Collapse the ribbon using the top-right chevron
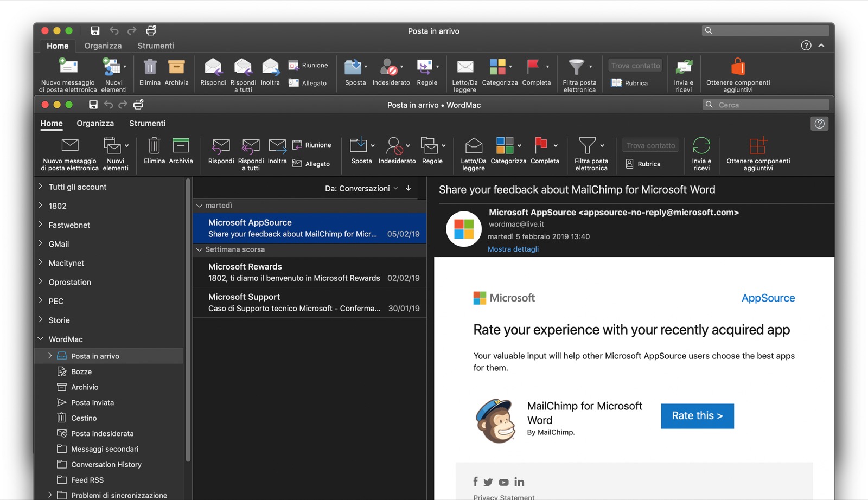Screen dimensions: 868x500 coord(821,46)
